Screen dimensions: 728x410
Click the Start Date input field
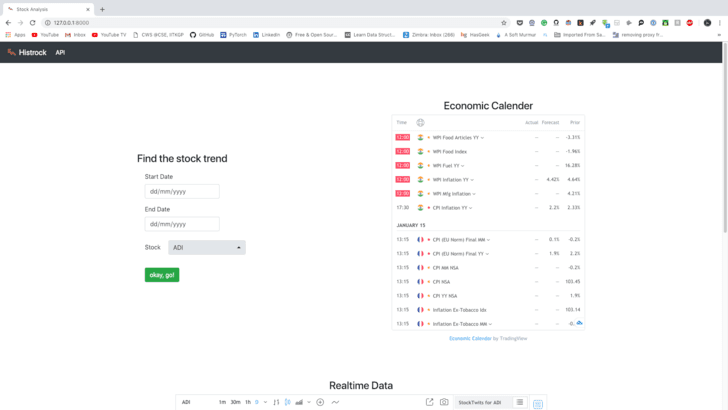182,191
